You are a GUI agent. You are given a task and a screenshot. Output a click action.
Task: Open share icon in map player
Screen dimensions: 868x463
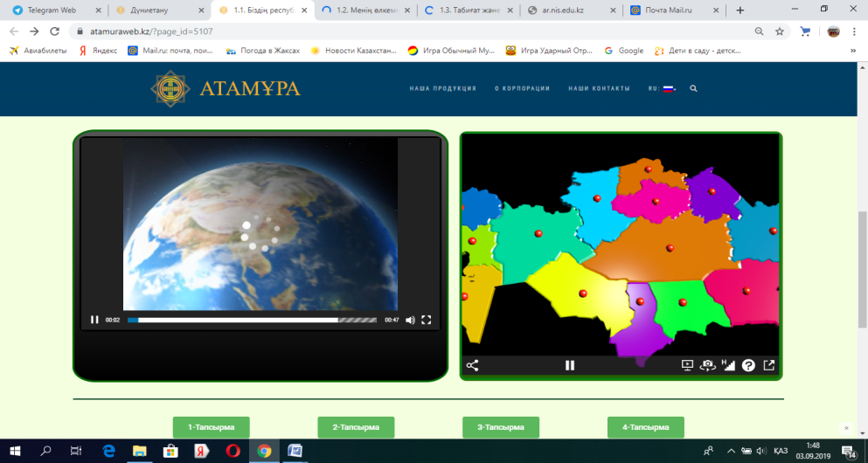coord(472,365)
